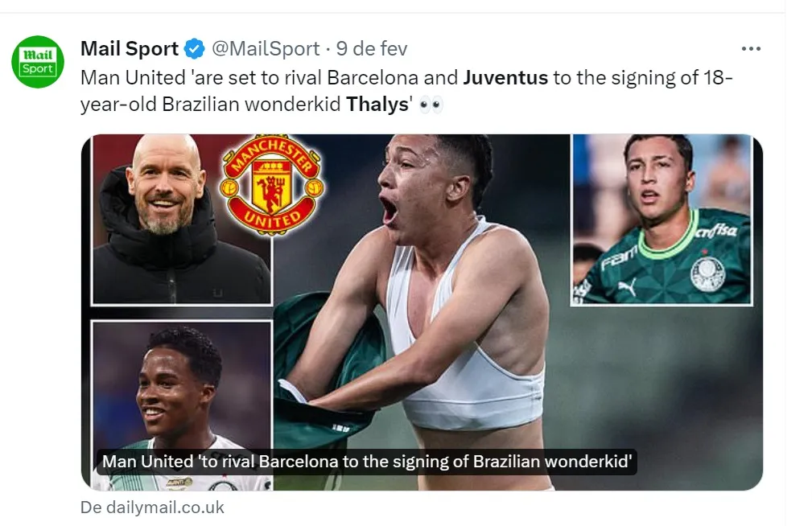Viewport: 812px width, 526px height.
Task: Click the bald smiling coach photo inset
Action: (182, 220)
